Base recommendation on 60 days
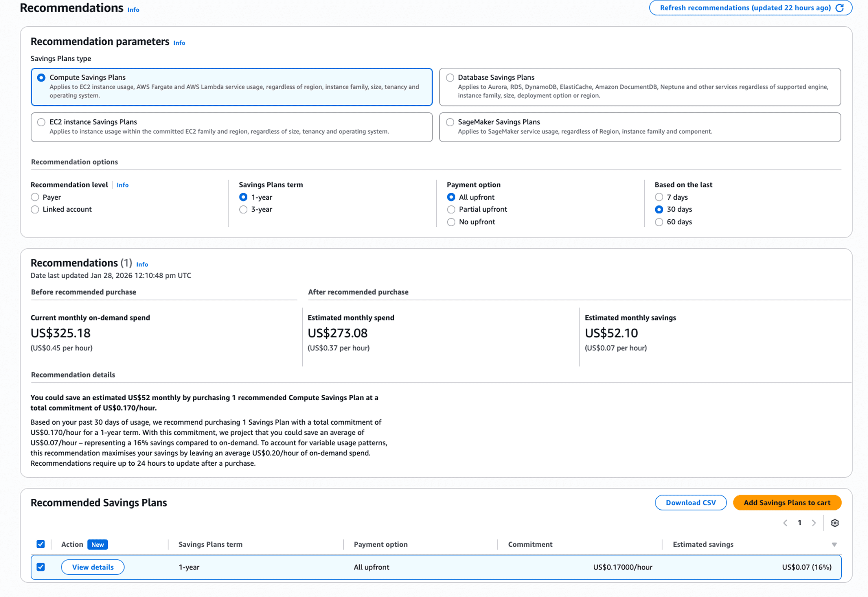The width and height of the screenshot is (868, 597). click(659, 222)
